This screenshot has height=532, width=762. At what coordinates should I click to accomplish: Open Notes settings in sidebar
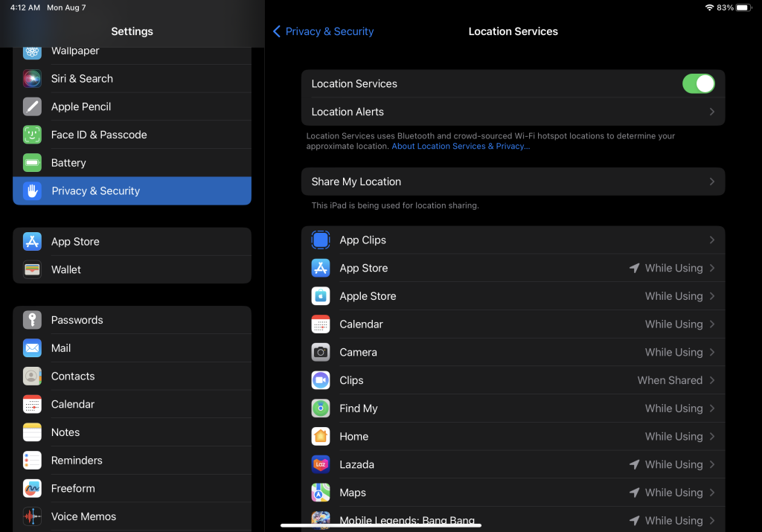point(132,432)
